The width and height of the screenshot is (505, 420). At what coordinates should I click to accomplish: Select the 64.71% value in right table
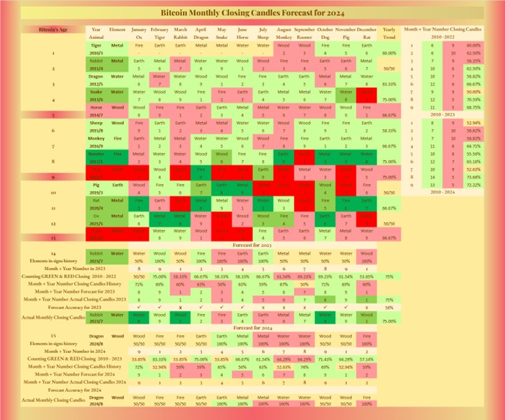coord(473,146)
